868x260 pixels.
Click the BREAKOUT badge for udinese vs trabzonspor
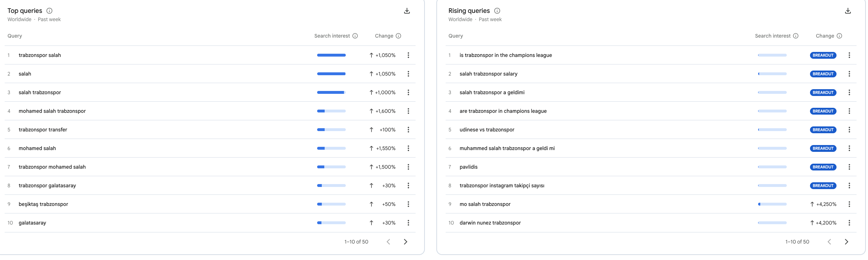[x=823, y=130]
